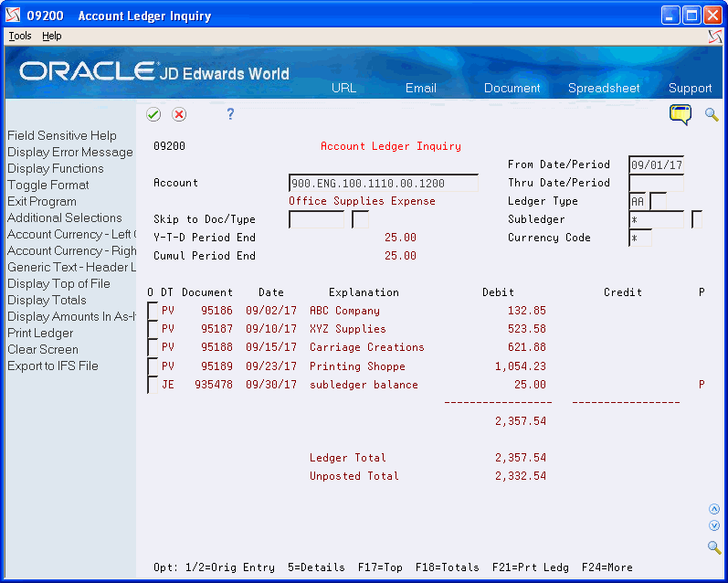728x583 pixels.
Task: Click 5=Details option text
Action: (x=316, y=567)
